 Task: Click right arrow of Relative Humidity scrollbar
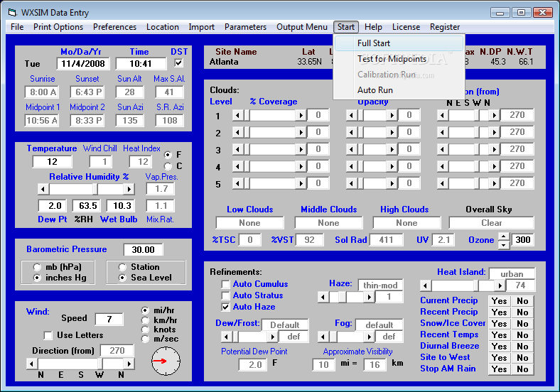point(129,189)
